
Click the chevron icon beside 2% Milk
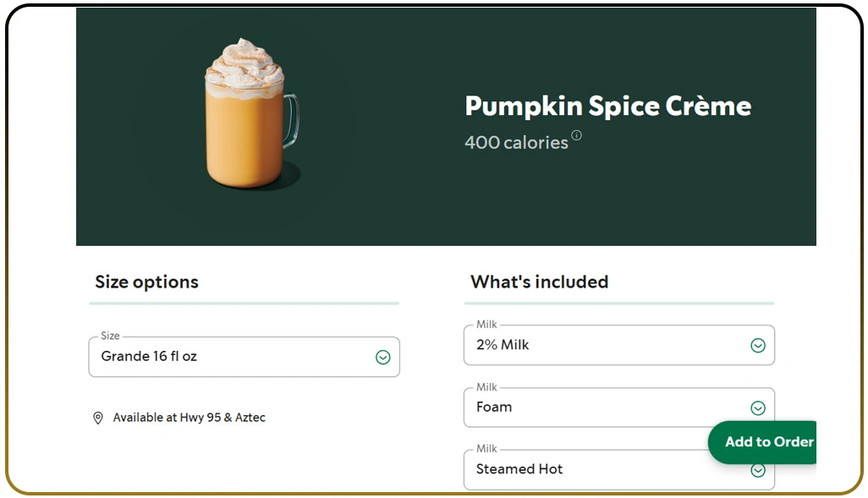[x=758, y=346]
